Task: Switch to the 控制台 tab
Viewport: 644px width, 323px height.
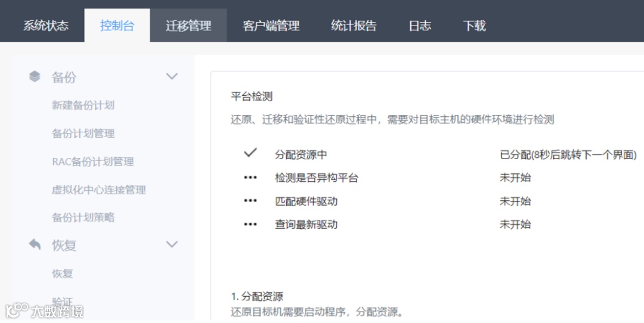Action: 117,26
